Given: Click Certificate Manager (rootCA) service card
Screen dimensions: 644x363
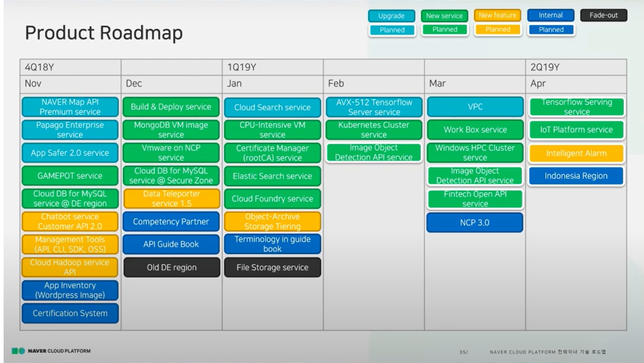Looking at the screenshot, I should 273,153.
